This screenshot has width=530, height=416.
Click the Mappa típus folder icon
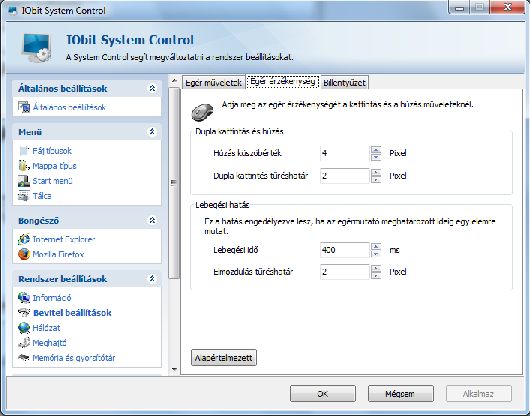coord(24,166)
